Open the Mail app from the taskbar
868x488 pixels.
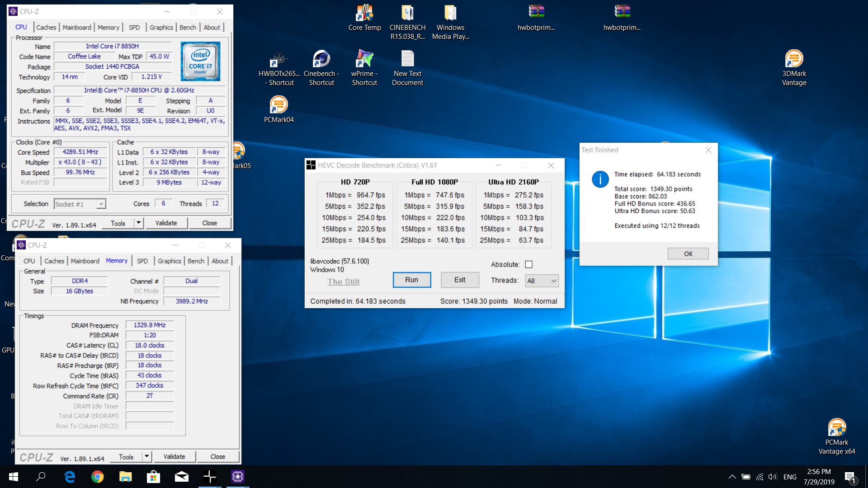(181, 477)
